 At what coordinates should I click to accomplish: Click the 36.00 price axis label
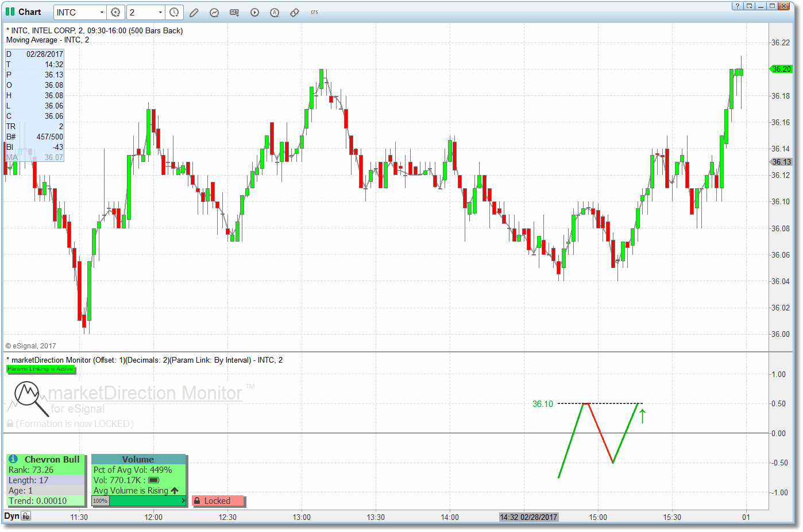(x=781, y=334)
